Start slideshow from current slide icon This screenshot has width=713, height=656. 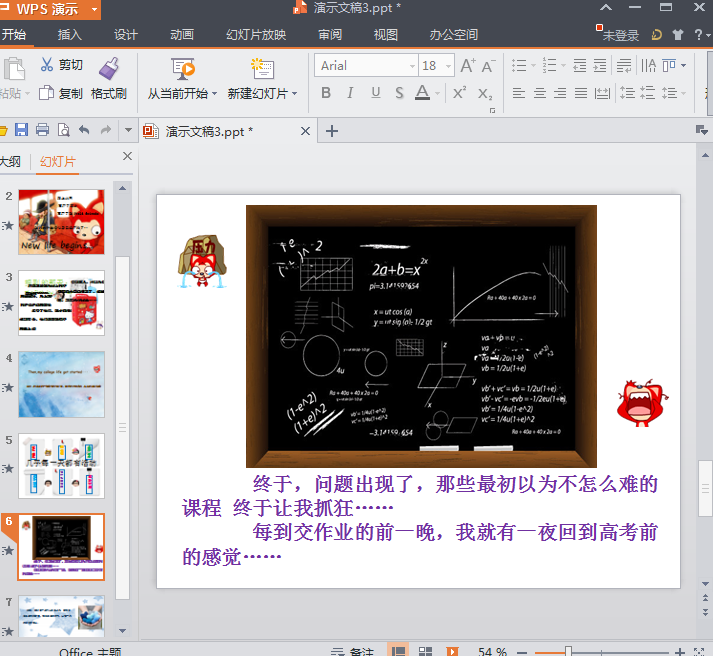[x=183, y=68]
